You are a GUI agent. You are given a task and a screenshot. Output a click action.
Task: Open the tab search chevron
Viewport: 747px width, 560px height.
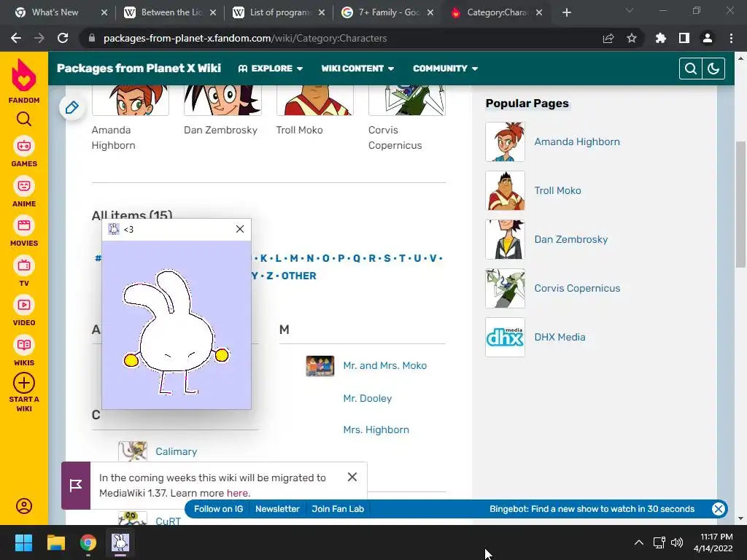(630, 10)
